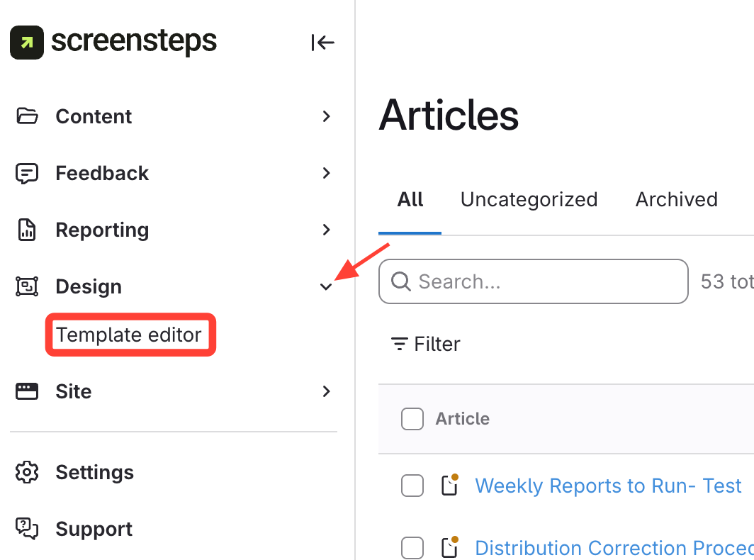
Task: Select the Distribution Correction article checkbox
Action: (x=412, y=548)
